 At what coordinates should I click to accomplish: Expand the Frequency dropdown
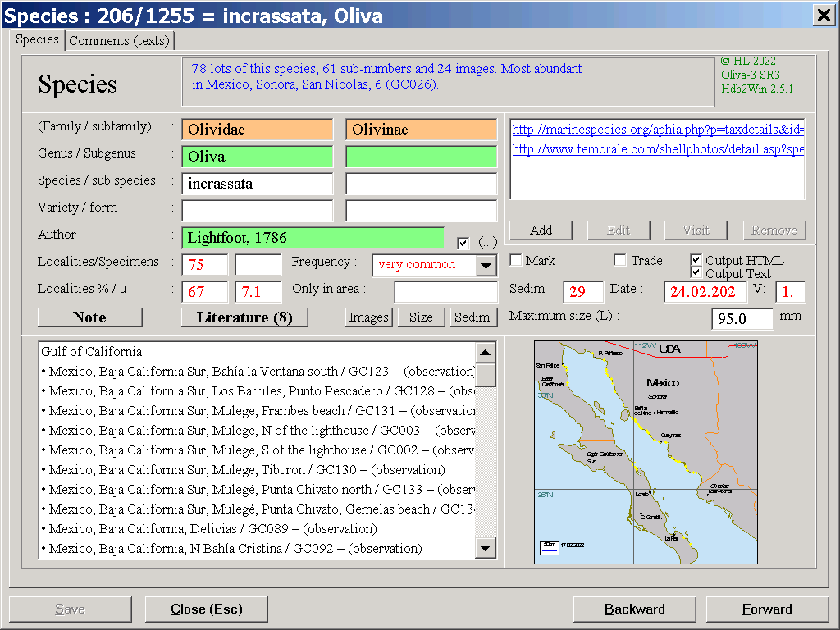[x=486, y=266]
